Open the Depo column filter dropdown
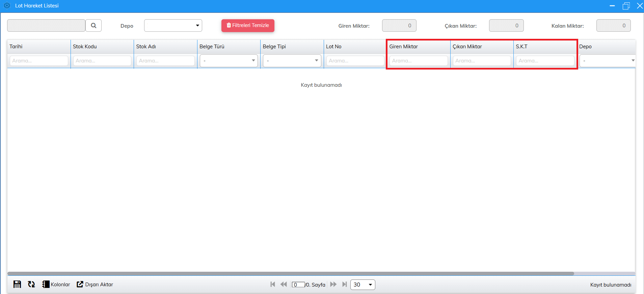This screenshot has width=644, height=294. (x=608, y=61)
